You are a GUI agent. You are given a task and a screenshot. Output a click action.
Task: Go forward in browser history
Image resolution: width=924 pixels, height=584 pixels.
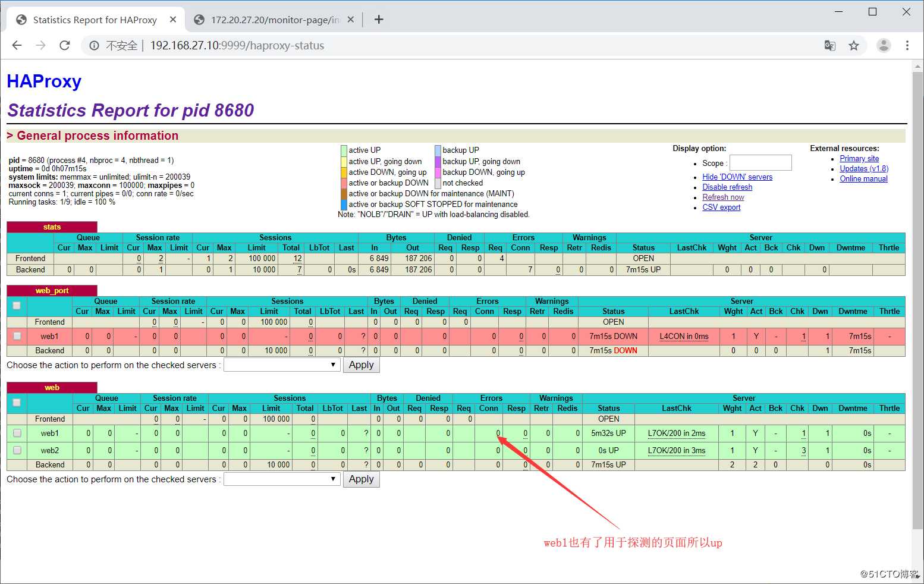(x=40, y=45)
